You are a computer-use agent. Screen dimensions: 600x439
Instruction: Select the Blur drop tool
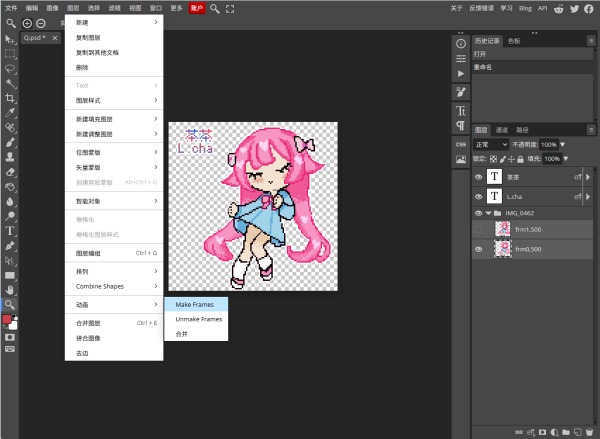(x=10, y=202)
